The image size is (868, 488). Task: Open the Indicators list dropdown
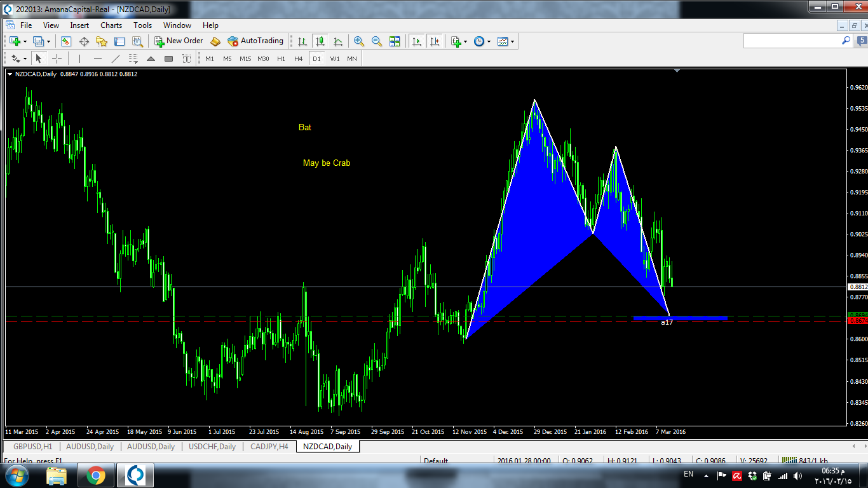tap(459, 41)
